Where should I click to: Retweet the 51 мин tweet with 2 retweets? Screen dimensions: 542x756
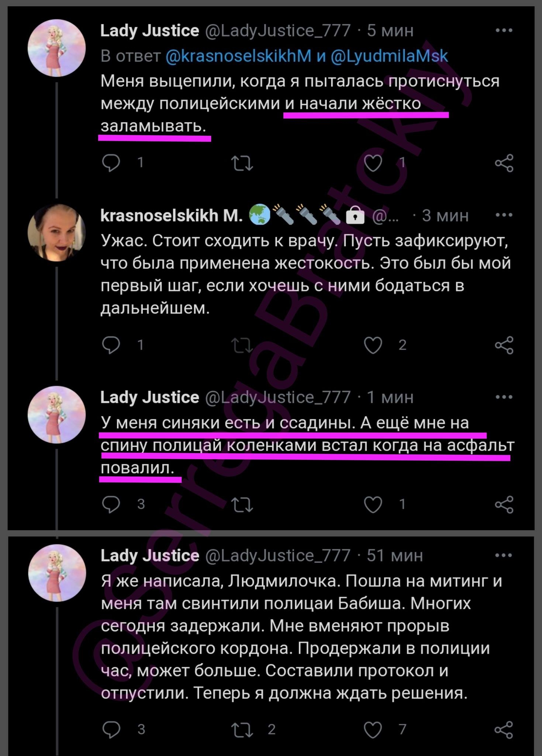coord(242,730)
